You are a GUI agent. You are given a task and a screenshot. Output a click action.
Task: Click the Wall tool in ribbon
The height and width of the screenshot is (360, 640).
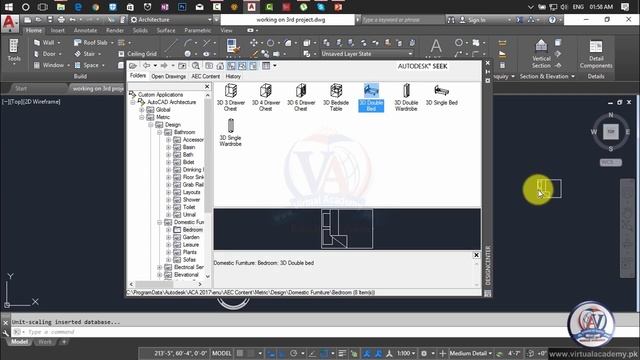[47, 42]
